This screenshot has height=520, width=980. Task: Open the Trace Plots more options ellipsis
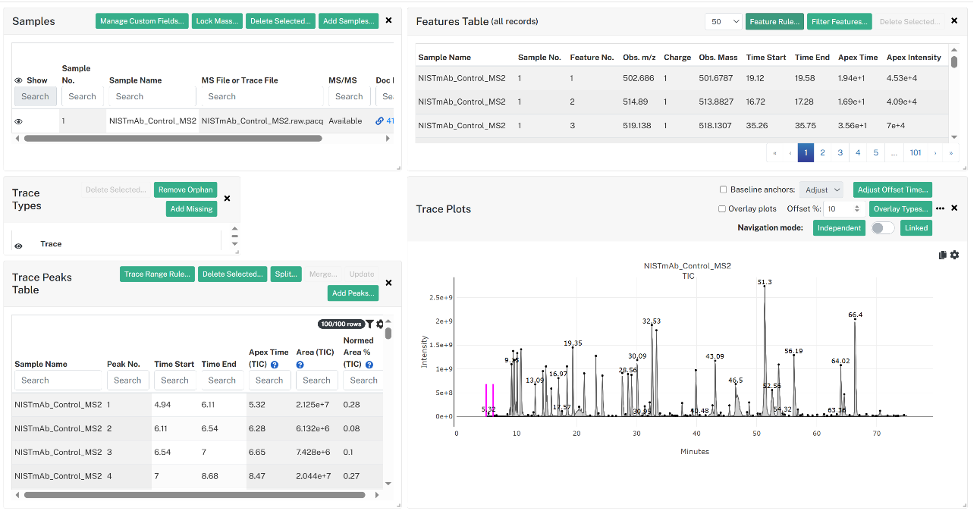[x=941, y=208]
